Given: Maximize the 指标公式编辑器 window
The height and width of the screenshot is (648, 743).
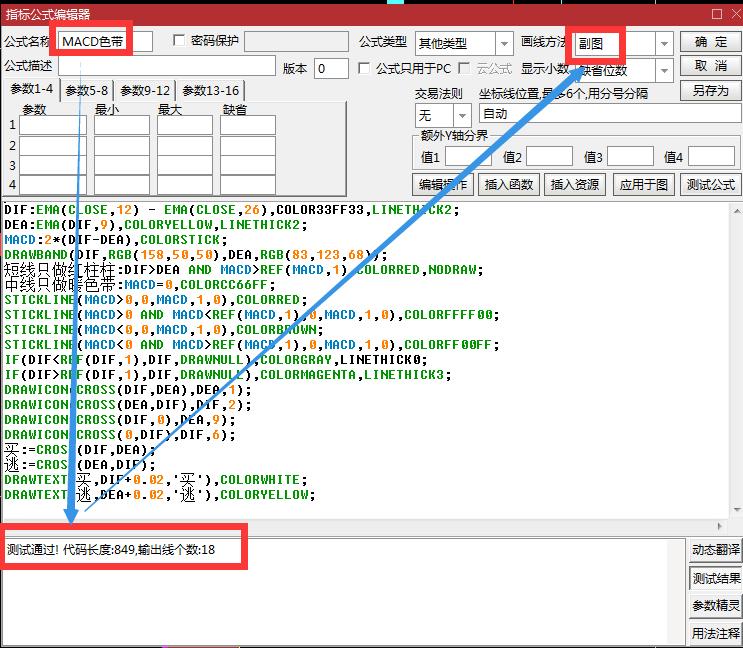Looking at the screenshot, I should 715,14.
